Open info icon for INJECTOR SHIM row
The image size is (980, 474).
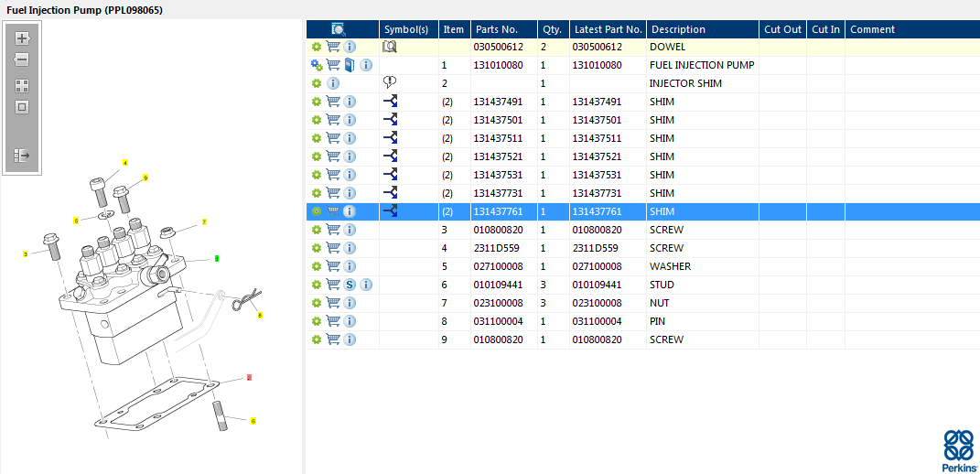(333, 83)
